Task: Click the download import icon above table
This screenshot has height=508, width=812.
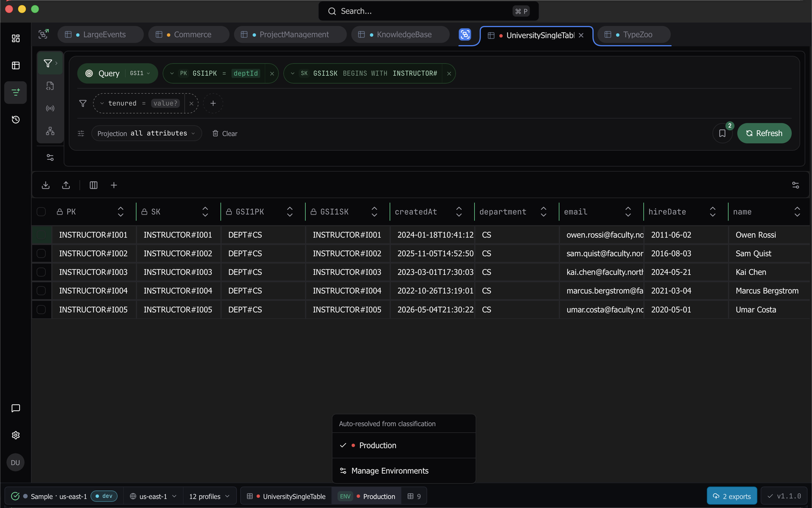Action: 46,185
